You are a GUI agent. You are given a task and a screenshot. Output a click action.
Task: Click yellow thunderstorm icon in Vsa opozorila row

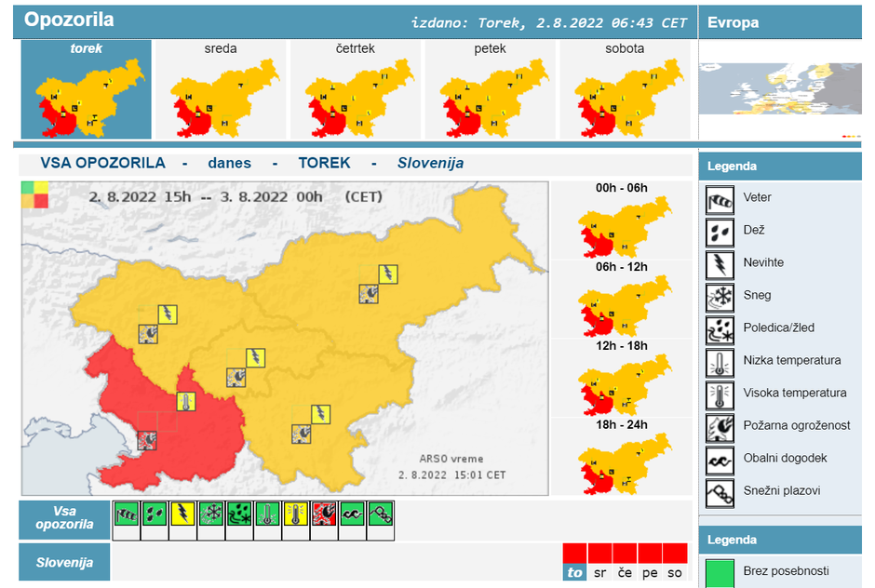click(x=183, y=515)
